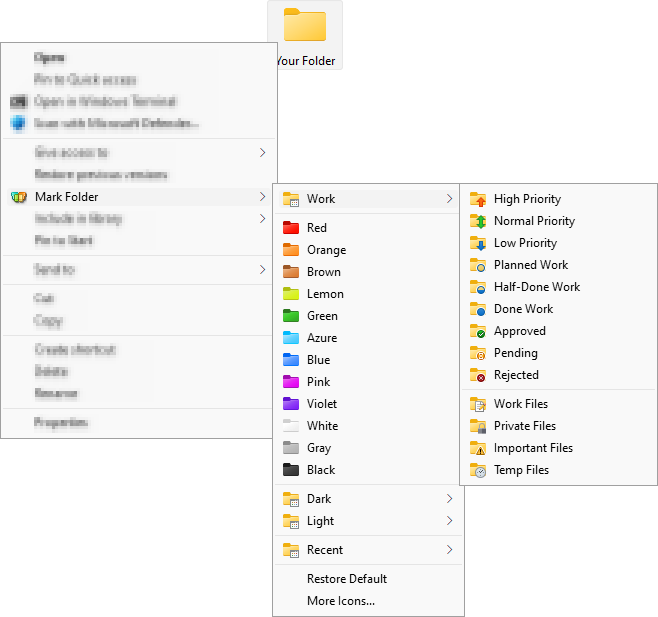The image size is (658, 617).
Task: Click the Cut context menu entry
Action: click(138, 298)
